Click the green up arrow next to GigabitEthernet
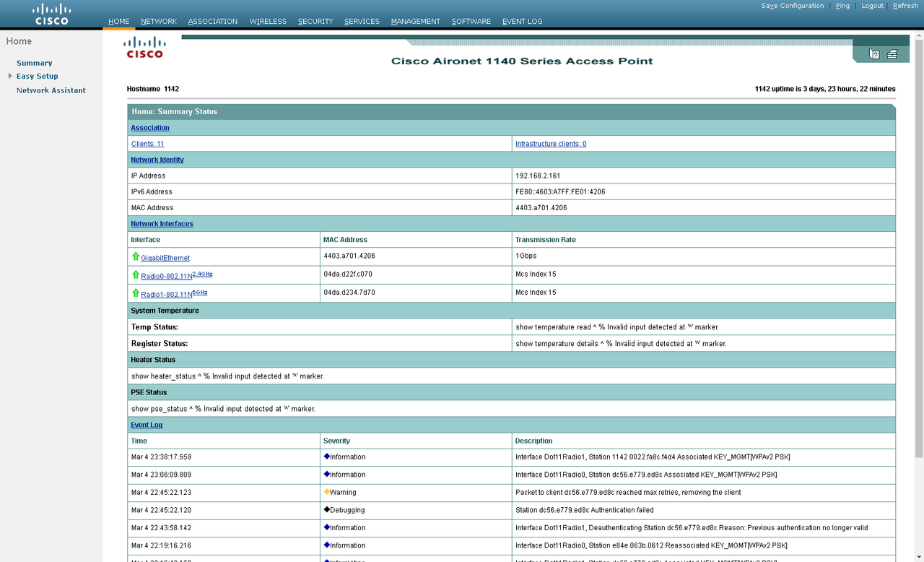The height and width of the screenshot is (562, 924). (135, 256)
